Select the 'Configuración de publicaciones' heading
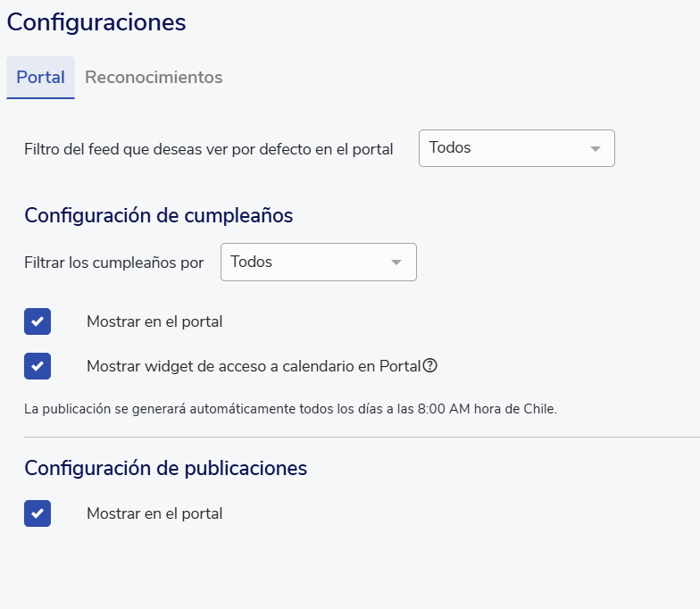Screen dimensions: 700x609 166,468
